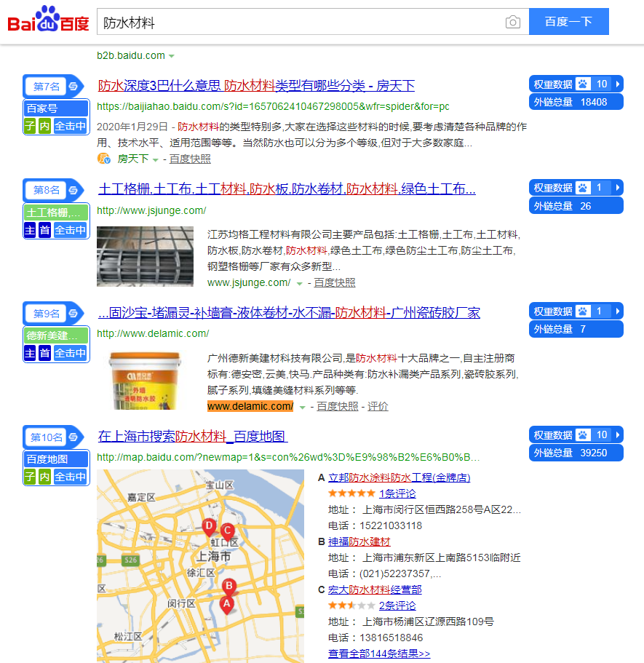The height and width of the screenshot is (663, 644).
Task: Expand the 第10名 权重数据 arrow
Action: (617, 434)
